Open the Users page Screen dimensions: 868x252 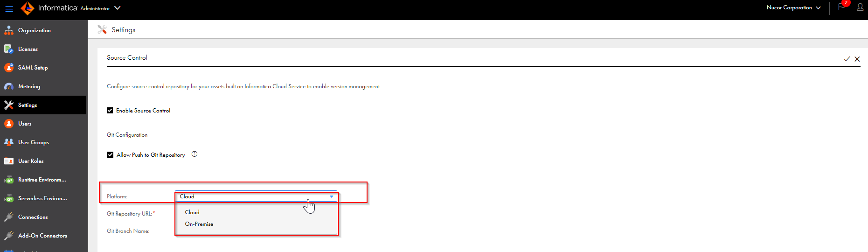(43, 124)
